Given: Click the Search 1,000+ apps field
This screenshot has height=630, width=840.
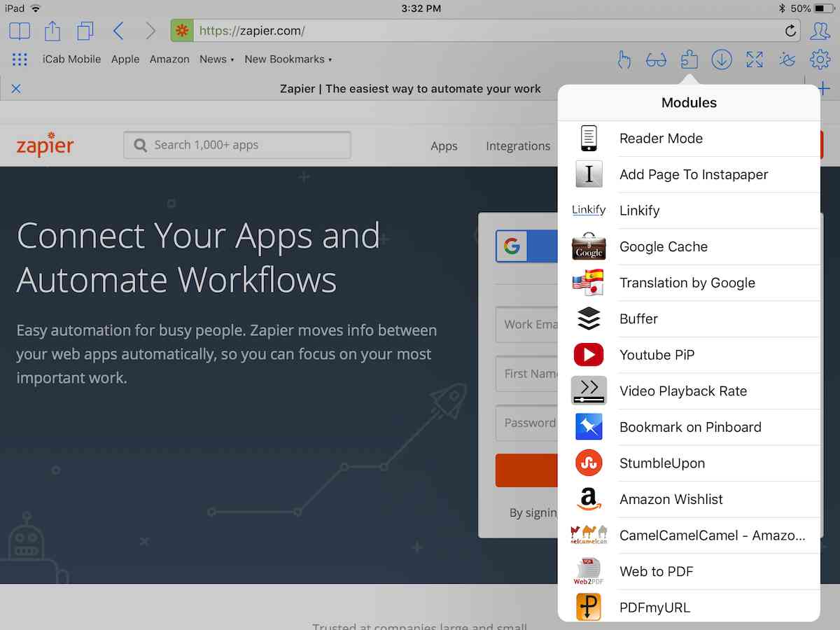Looking at the screenshot, I should point(237,145).
